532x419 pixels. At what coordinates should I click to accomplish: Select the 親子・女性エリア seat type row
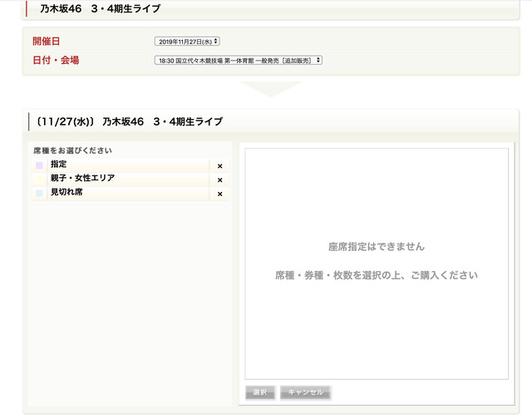click(131, 179)
